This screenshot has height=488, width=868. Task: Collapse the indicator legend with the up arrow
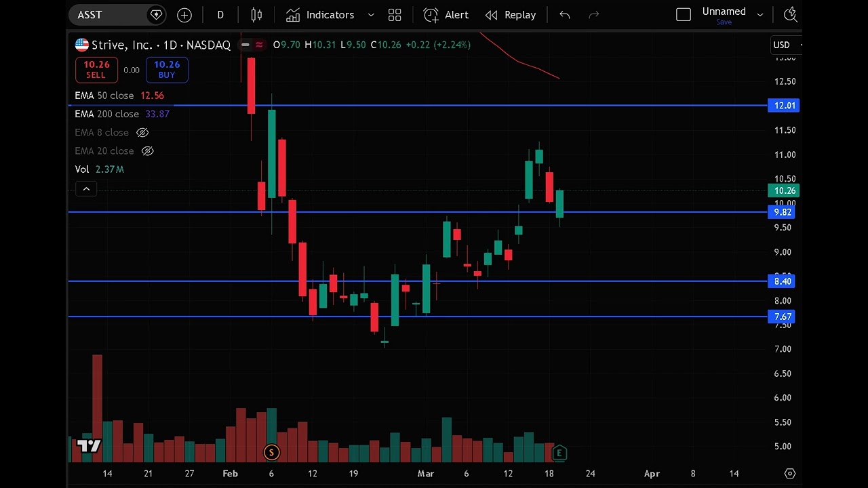pos(86,189)
